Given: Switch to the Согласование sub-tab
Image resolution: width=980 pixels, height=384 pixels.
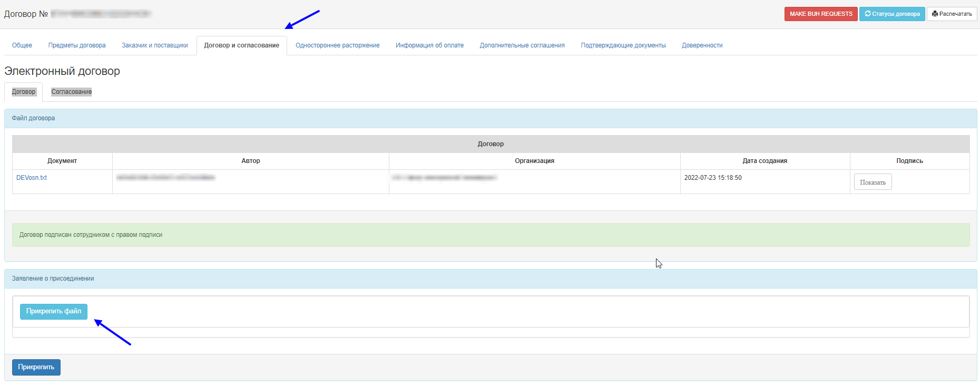Looking at the screenshot, I should click(x=72, y=92).
